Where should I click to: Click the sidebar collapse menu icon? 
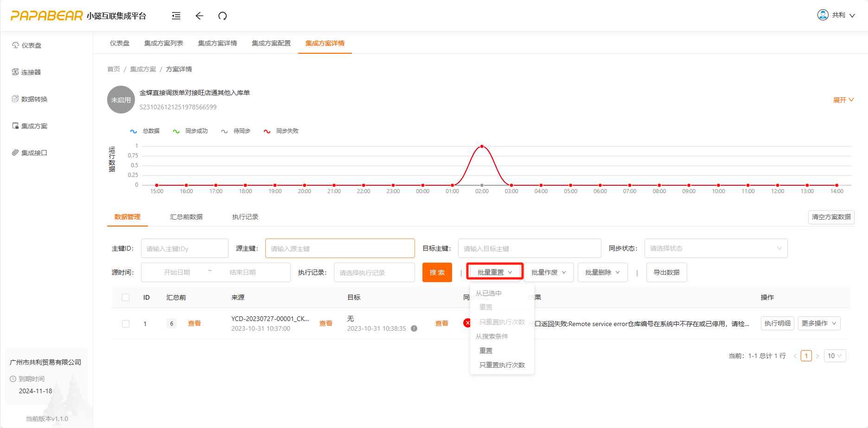pyautogui.click(x=176, y=16)
